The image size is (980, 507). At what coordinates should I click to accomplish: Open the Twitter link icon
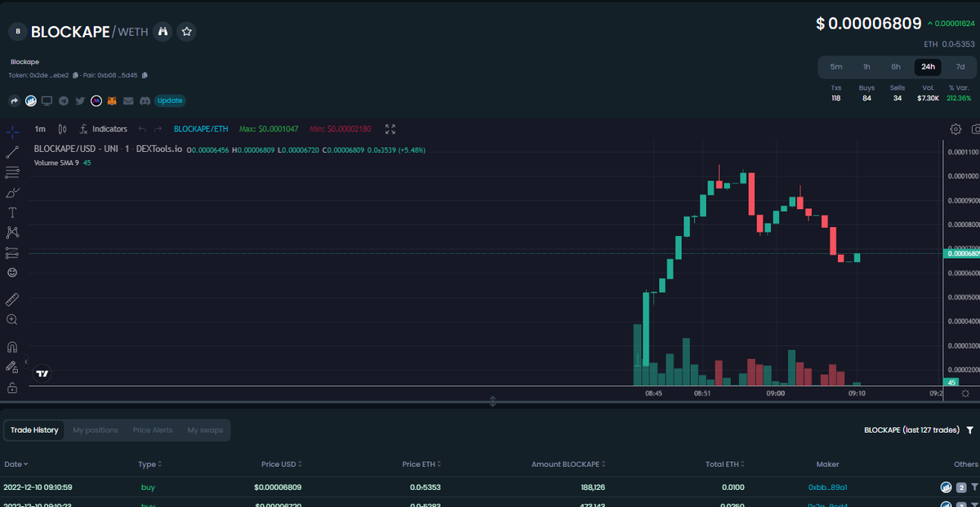coord(80,101)
